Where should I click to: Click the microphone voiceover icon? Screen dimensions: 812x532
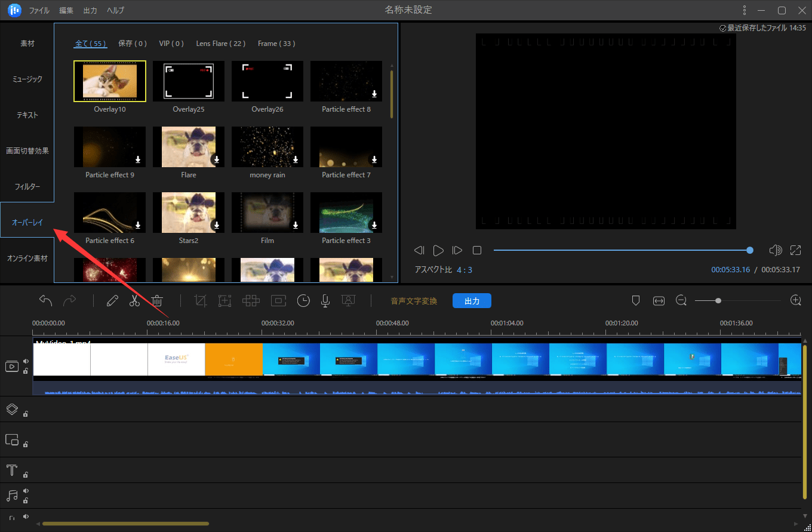(325, 301)
